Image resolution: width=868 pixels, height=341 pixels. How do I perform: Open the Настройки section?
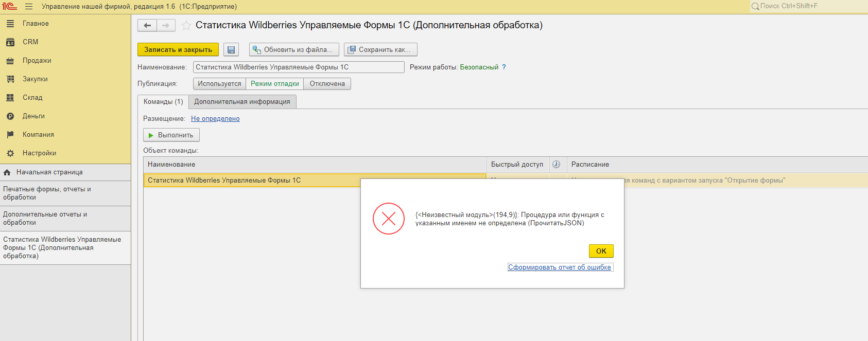pos(65,153)
